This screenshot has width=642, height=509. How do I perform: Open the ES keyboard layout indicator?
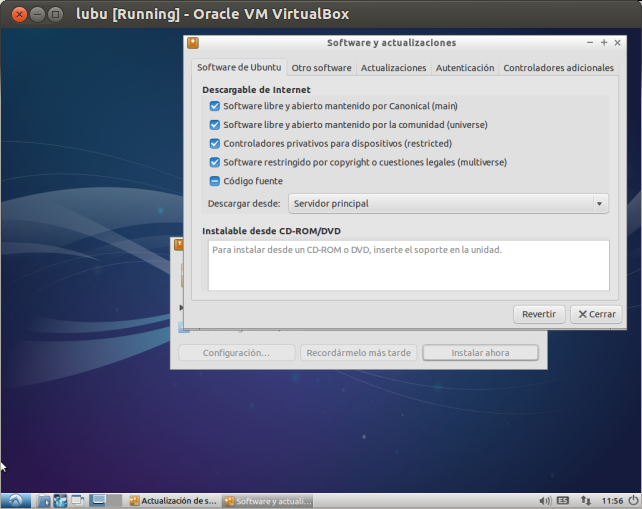tap(564, 500)
